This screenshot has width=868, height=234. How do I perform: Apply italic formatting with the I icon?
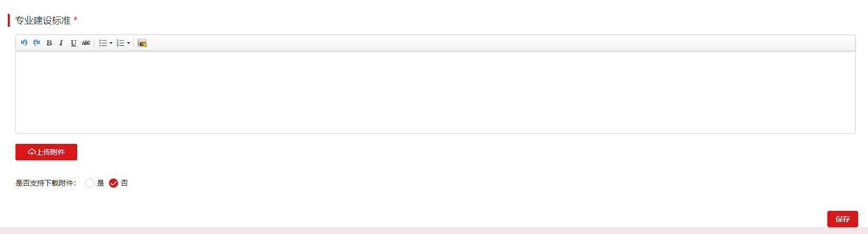(61, 43)
